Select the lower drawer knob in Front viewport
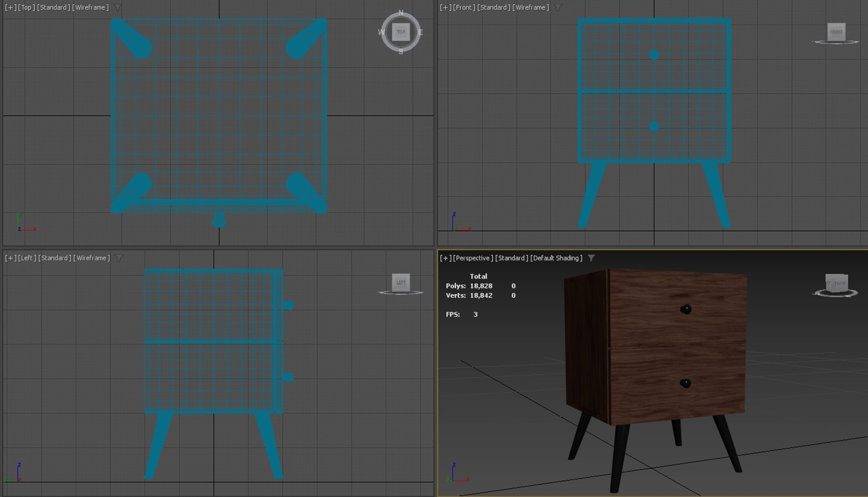Viewport: 868px width, 497px height. 654,126
